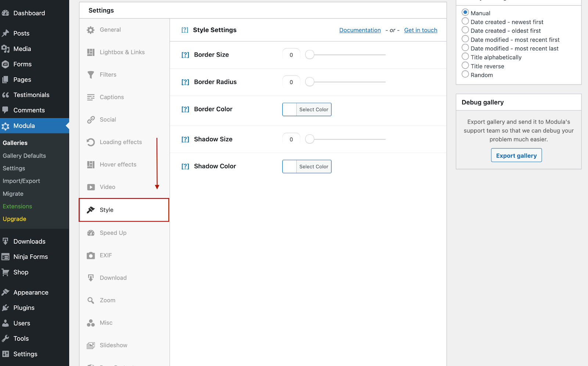Click the Forms icon in sidebar
The width and height of the screenshot is (588, 366).
pos(6,64)
